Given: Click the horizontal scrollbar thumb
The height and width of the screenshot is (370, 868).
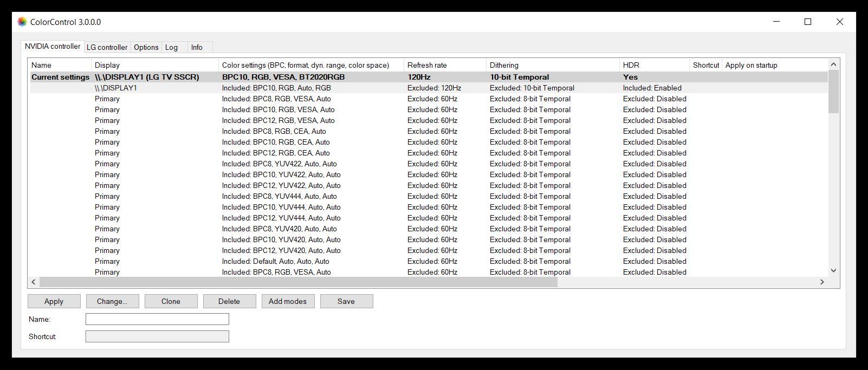Looking at the screenshot, I should pos(299,282).
